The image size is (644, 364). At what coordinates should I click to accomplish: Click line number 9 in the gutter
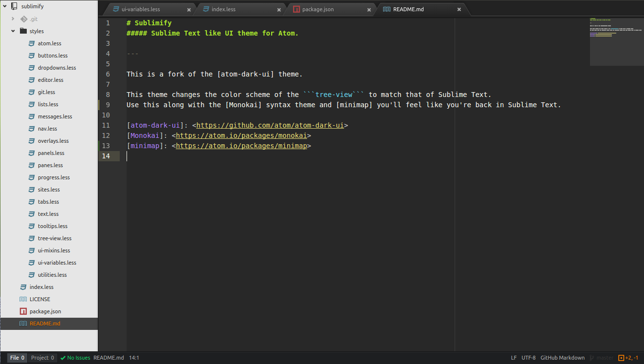(x=108, y=105)
